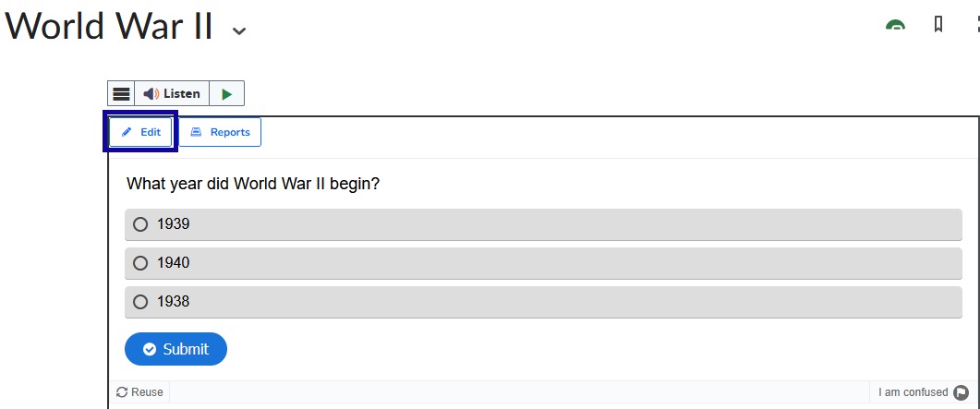Click the green completion status icon
This screenshot has width=980, height=409.
pos(896,25)
